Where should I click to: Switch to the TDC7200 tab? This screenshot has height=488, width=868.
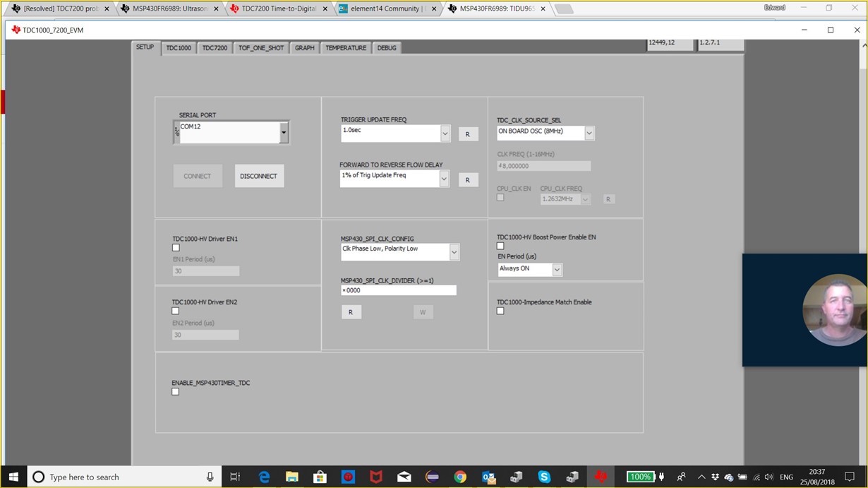point(215,48)
